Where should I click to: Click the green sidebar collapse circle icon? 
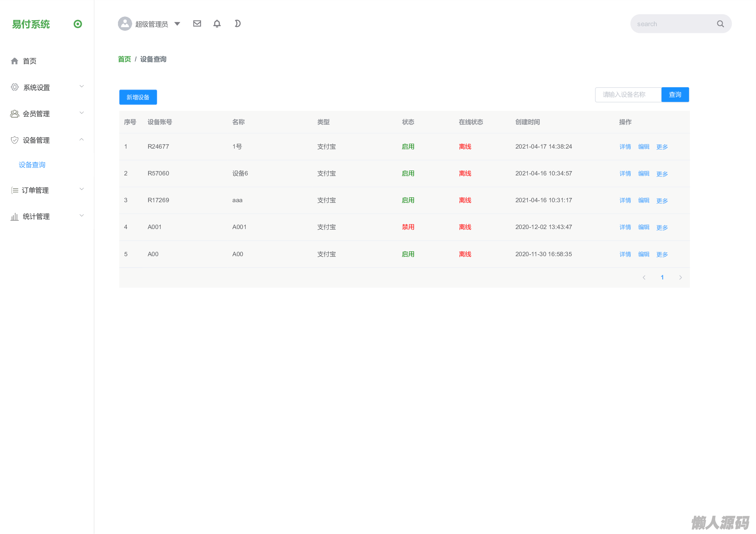click(78, 24)
